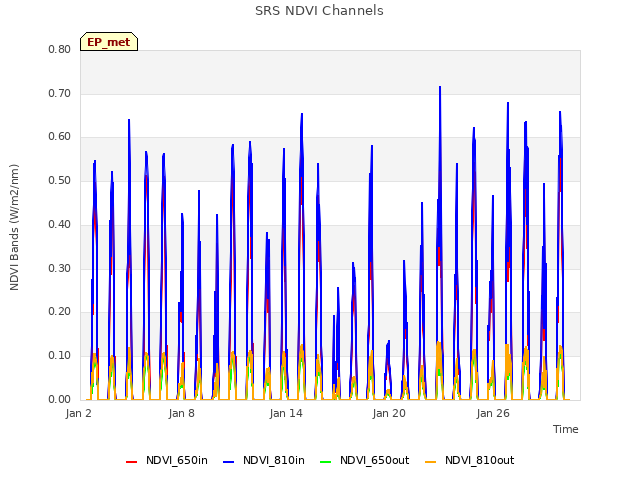Click the red NDVI_650in legend swatch
The height and width of the screenshot is (480, 640).
click(x=131, y=462)
